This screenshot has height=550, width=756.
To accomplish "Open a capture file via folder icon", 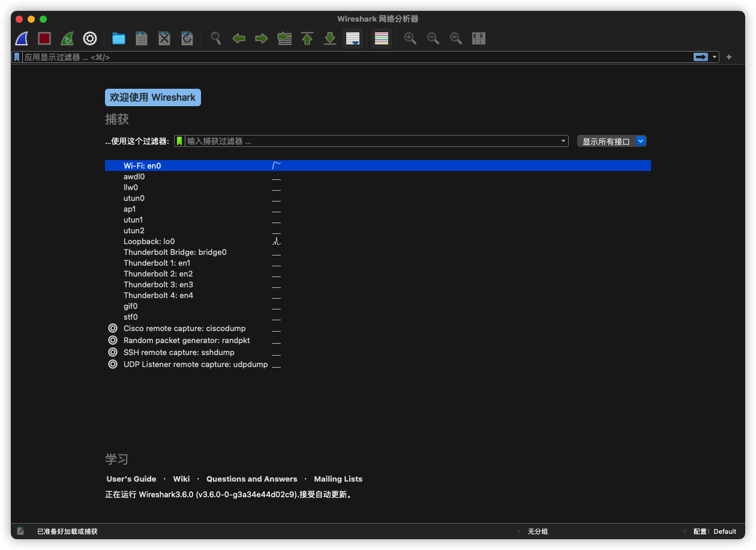I will (x=119, y=39).
